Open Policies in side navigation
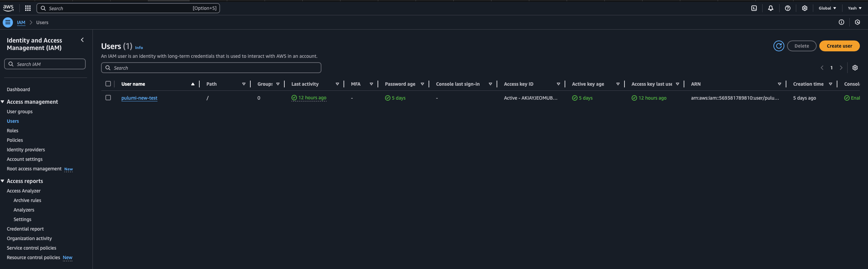Image resolution: width=868 pixels, height=269 pixels. (x=15, y=140)
